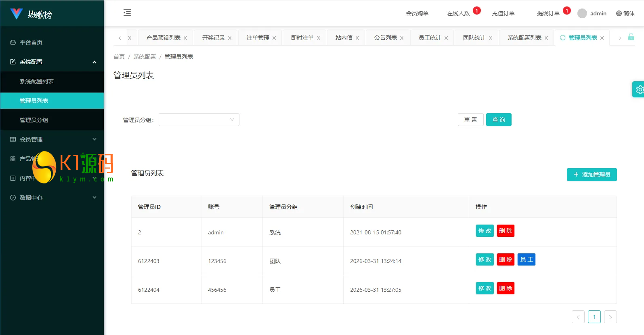
Task: Open 提现订单 in the header
Action: pyautogui.click(x=548, y=13)
